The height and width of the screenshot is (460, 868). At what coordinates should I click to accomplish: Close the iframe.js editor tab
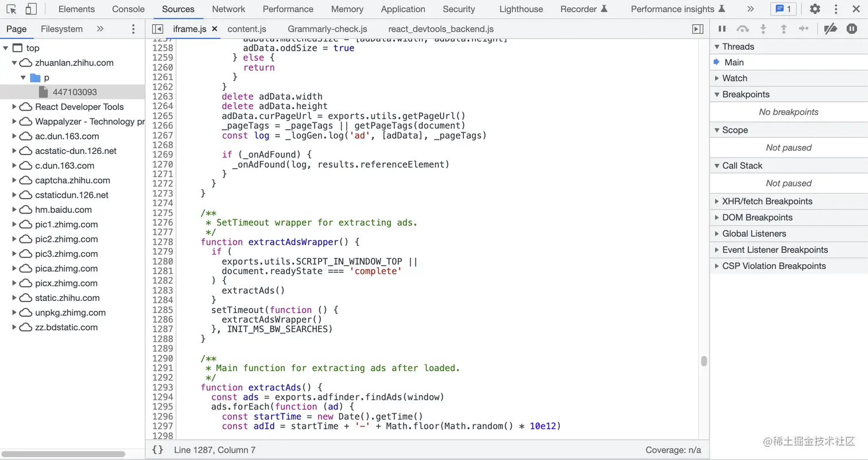[x=215, y=29]
